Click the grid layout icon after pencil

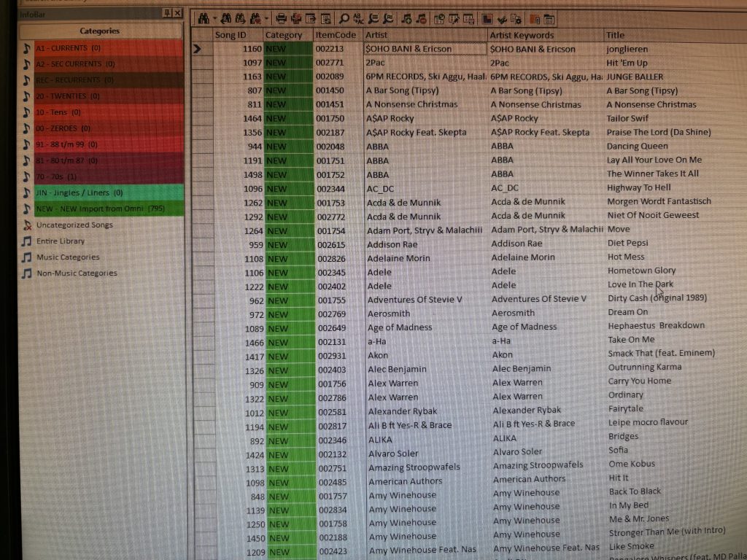pyautogui.click(x=469, y=18)
